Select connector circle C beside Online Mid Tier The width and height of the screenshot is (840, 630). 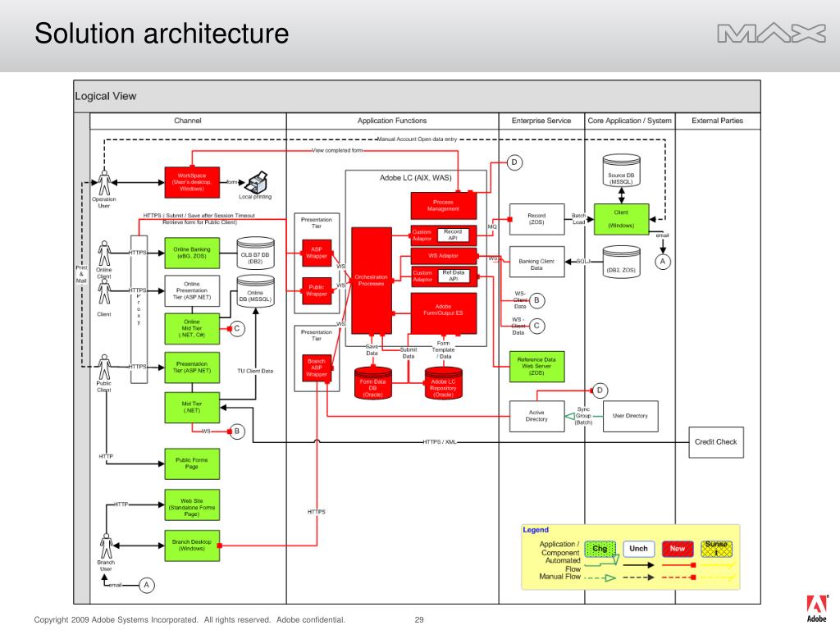tap(237, 328)
